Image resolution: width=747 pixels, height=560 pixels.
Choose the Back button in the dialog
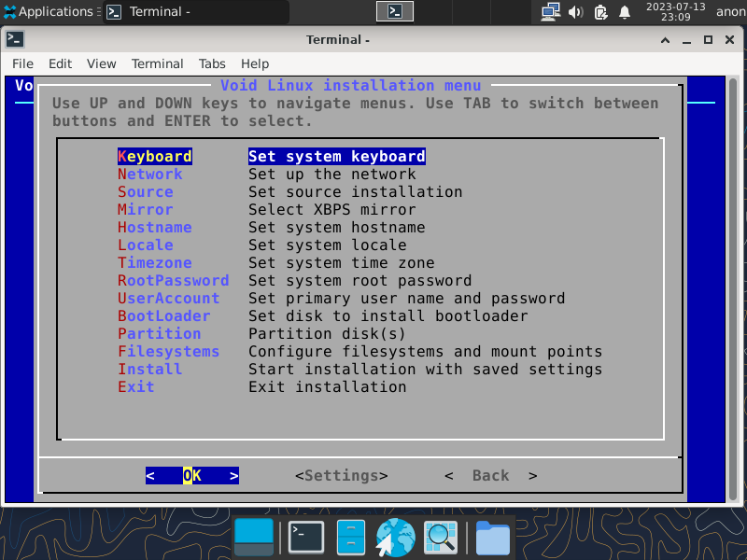pos(491,476)
